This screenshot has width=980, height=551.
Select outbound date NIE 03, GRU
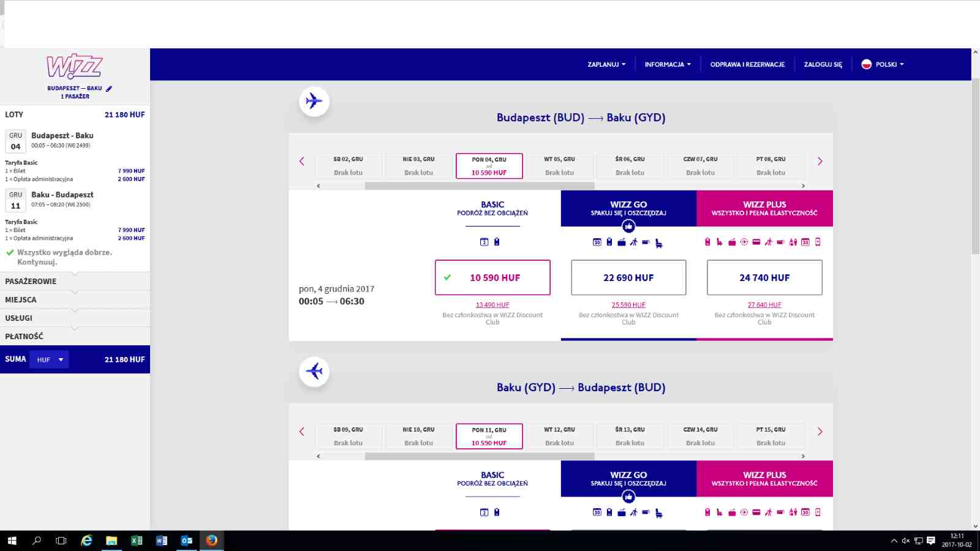click(419, 166)
